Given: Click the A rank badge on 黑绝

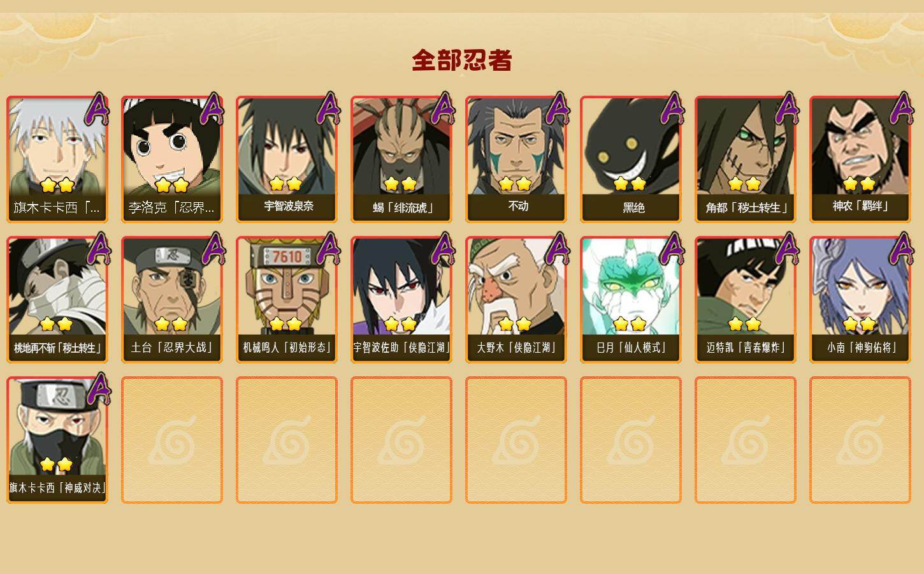Looking at the screenshot, I should [671, 108].
